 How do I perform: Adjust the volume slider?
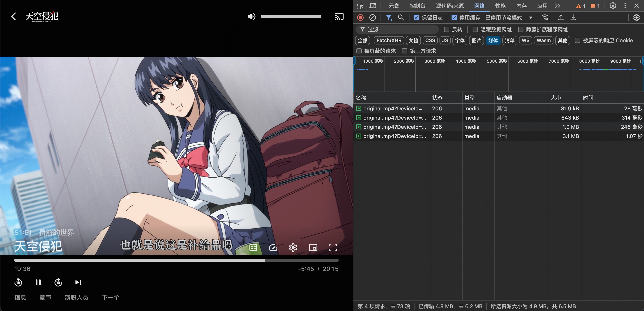291,17
